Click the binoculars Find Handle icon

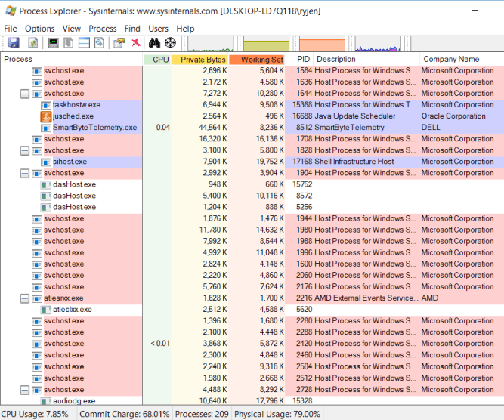pyautogui.click(x=156, y=43)
